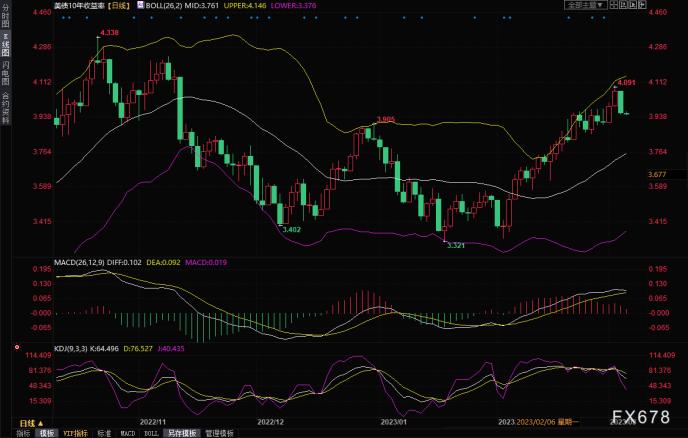
Task: Choose the MACD template button
Action: [x=128, y=433]
